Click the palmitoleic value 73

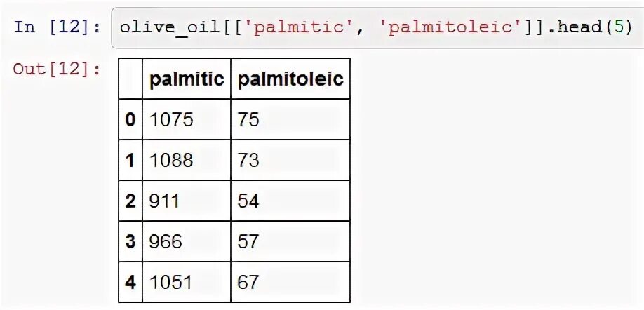pos(248,161)
